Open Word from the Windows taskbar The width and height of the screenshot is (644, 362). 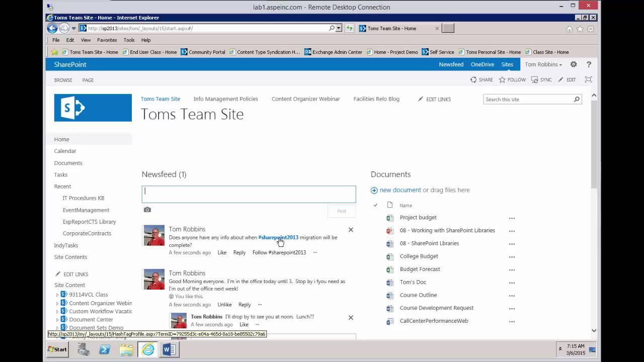tap(169, 349)
